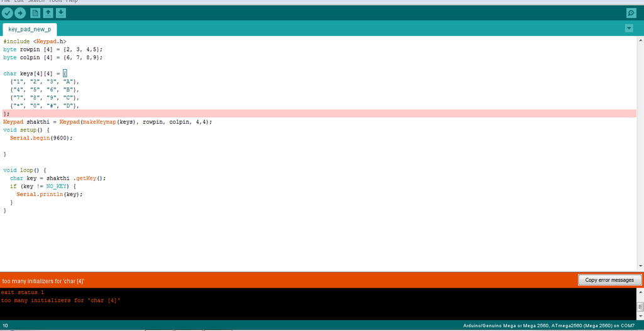
Task: Open the Serial Monitor magnifier icon
Action: click(x=631, y=13)
